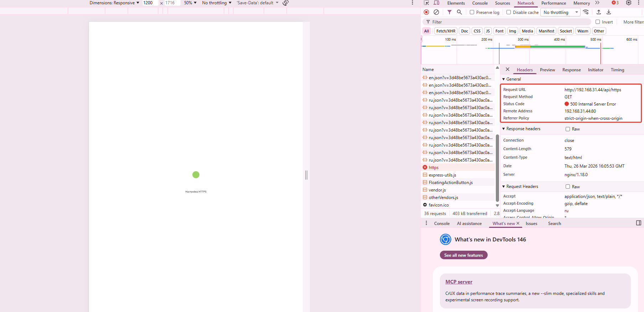Screen dimensions: 644x312
Task: Click the import HAR upload icon
Action: tap(599, 12)
